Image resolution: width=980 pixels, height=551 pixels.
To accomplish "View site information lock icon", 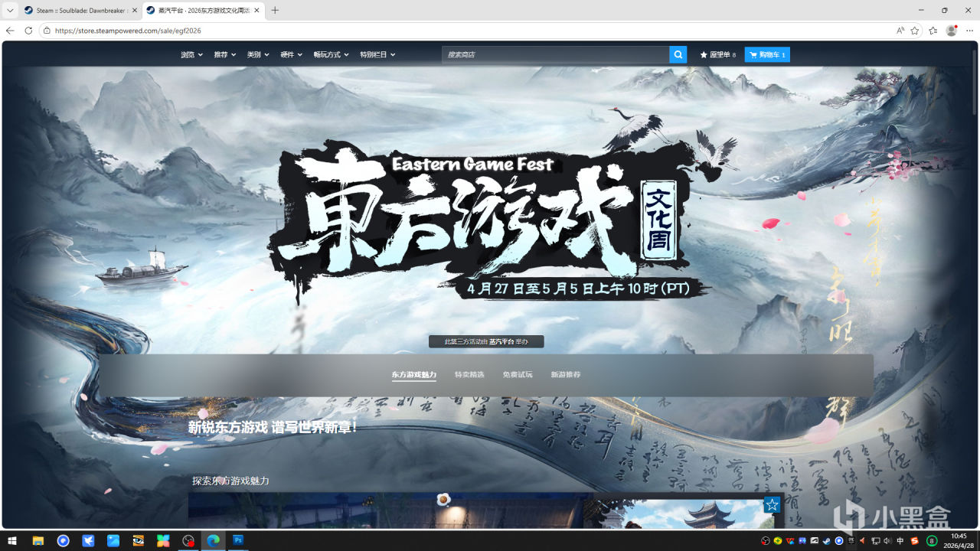I will [47, 31].
